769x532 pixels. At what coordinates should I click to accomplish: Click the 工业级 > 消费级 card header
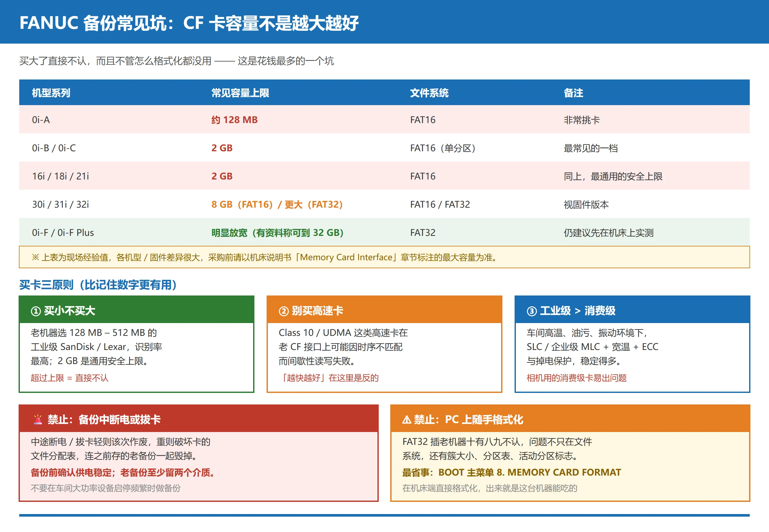coord(632,310)
